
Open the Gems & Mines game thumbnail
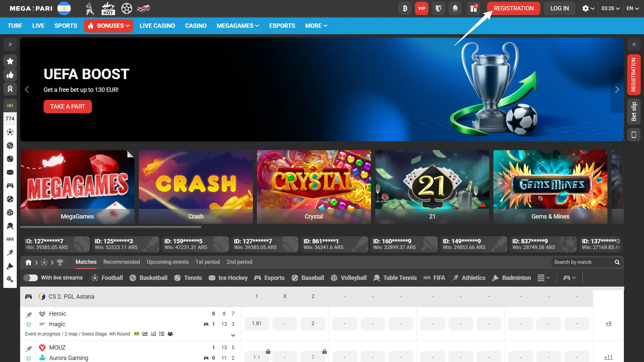pyautogui.click(x=550, y=187)
